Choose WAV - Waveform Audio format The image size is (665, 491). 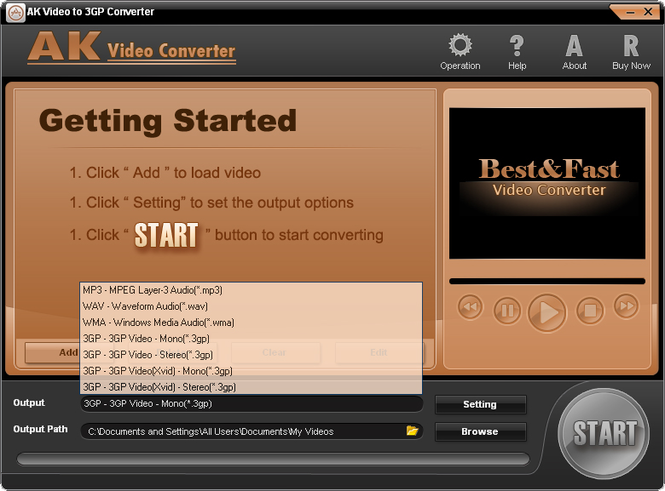[251, 306]
